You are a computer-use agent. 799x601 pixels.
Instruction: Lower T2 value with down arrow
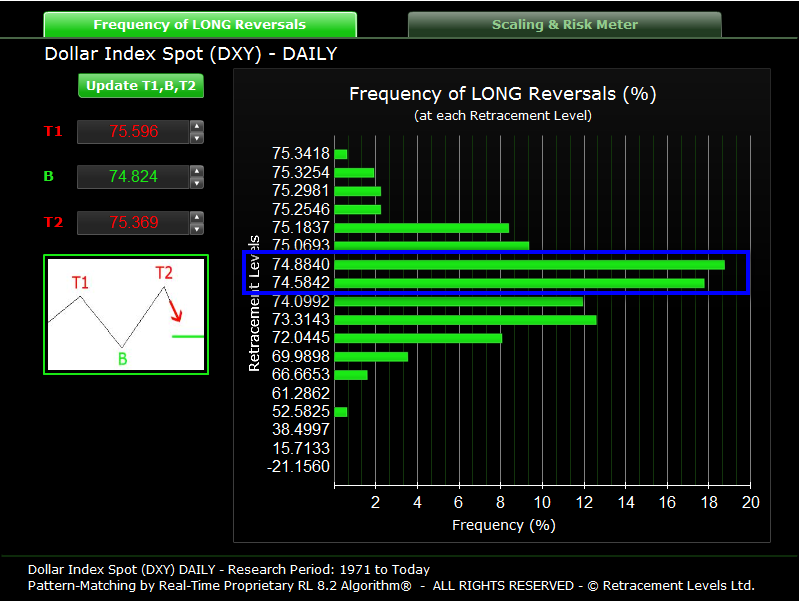[197, 228]
